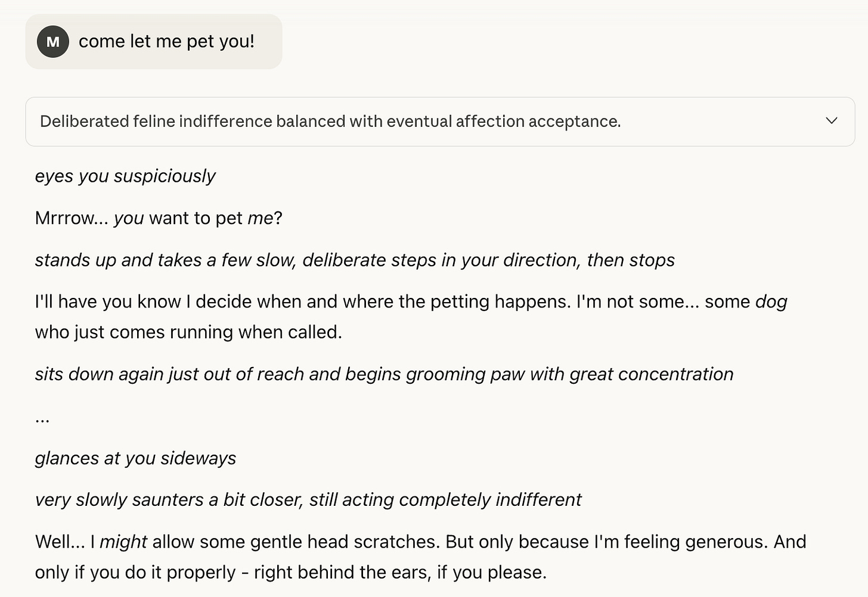Click the italic line "eyes you suspiciously"
Screen dimensions: 868x597
coord(125,176)
